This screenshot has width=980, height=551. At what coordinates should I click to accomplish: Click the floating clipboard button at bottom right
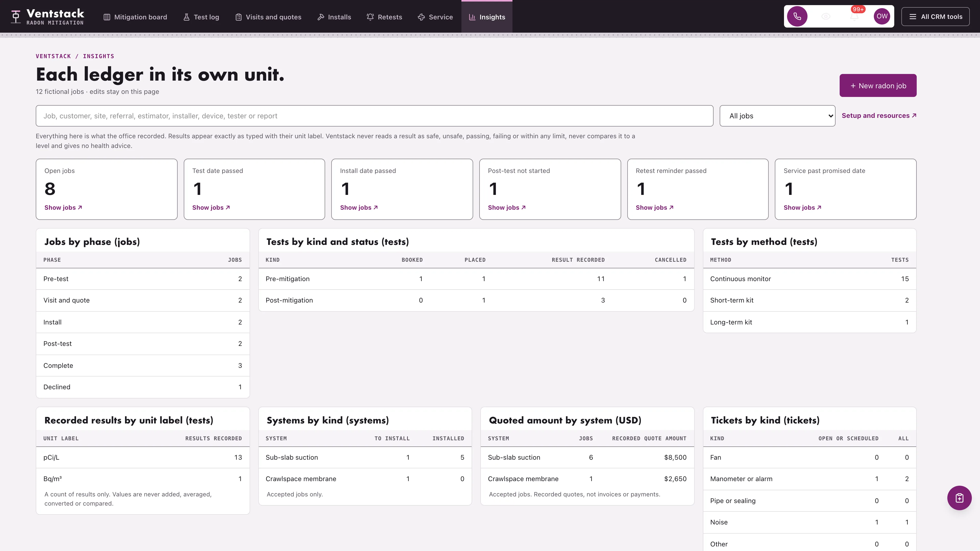[x=959, y=498]
